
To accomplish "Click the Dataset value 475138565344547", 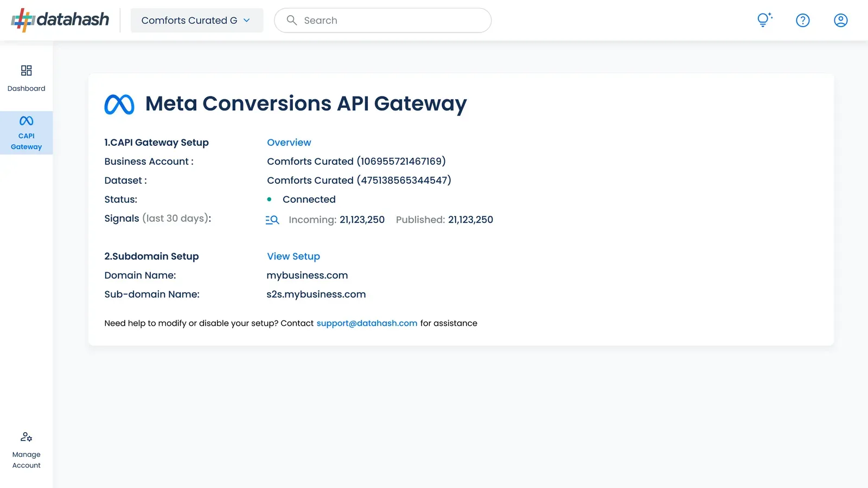I will click(359, 181).
